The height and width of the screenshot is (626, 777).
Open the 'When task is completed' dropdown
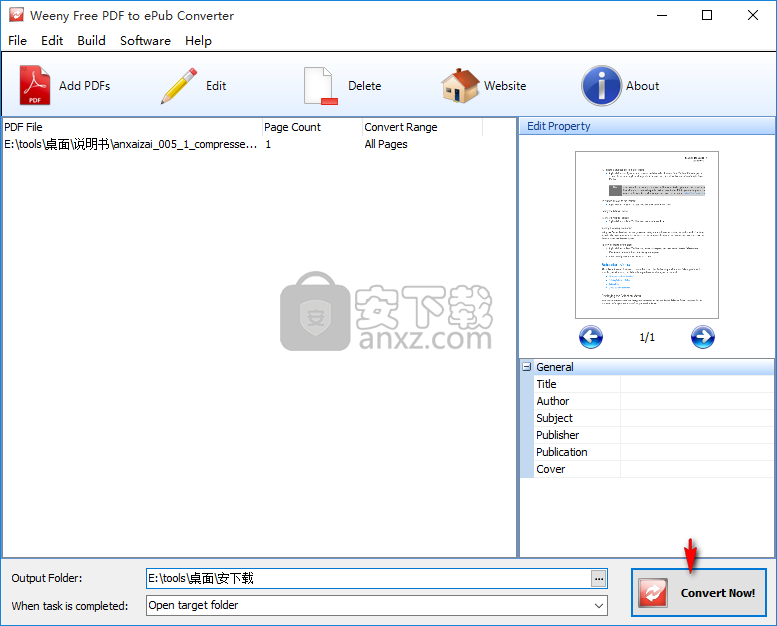[x=377, y=605]
